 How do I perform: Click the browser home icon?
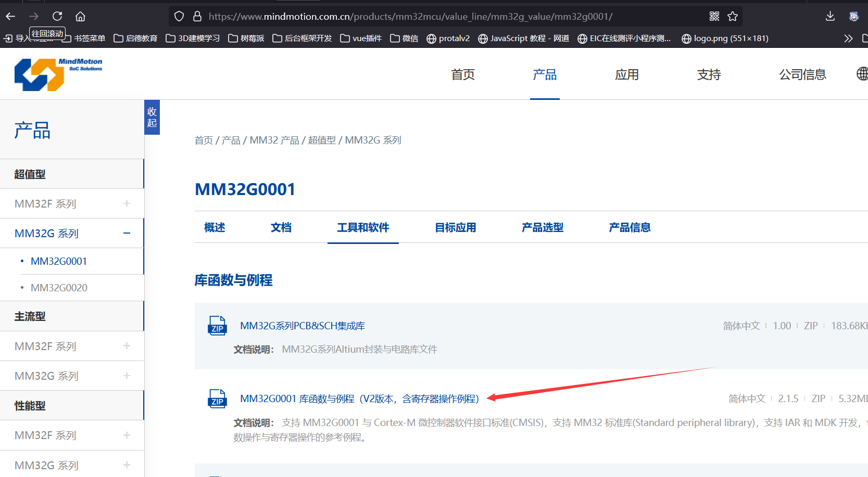(x=80, y=16)
